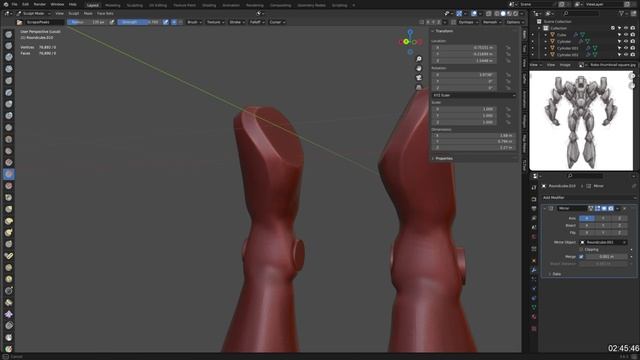
Task: Open the Texture dropdown
Action: (x=216, y=22)
